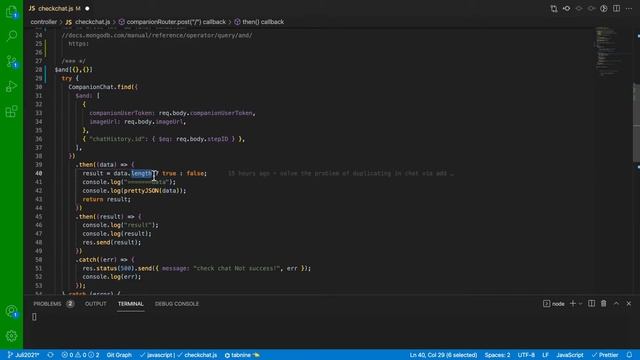Viewport: 640px width, 360px height.
Task: Click the Open Changes icon in editor toolbar
Action: pos(554,9)
